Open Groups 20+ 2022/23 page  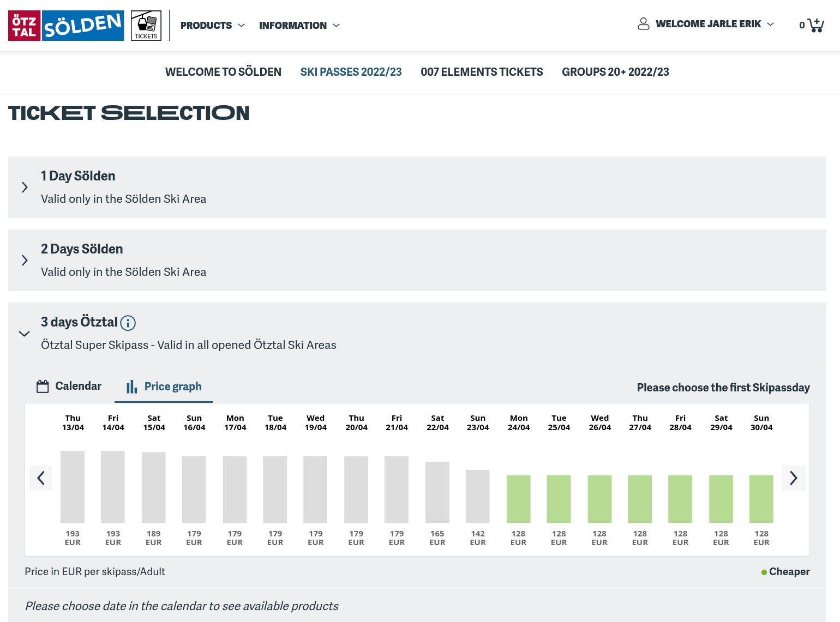click(x=615, y=72)
